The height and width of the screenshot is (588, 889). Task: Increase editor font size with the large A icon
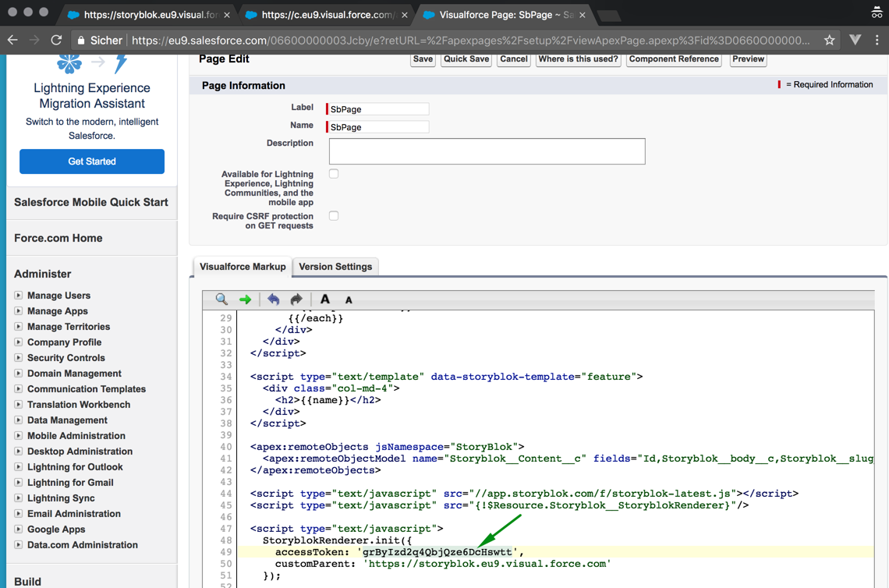click(324, 299)
